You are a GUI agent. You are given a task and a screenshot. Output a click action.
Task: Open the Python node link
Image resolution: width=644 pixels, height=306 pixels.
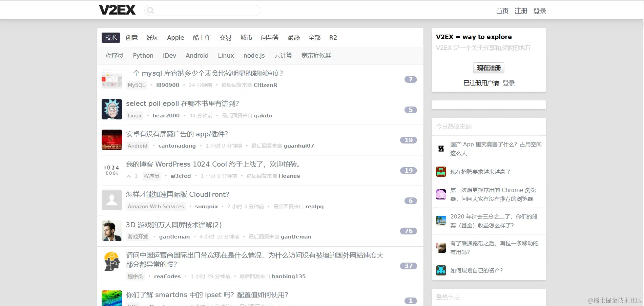point(143,56)
